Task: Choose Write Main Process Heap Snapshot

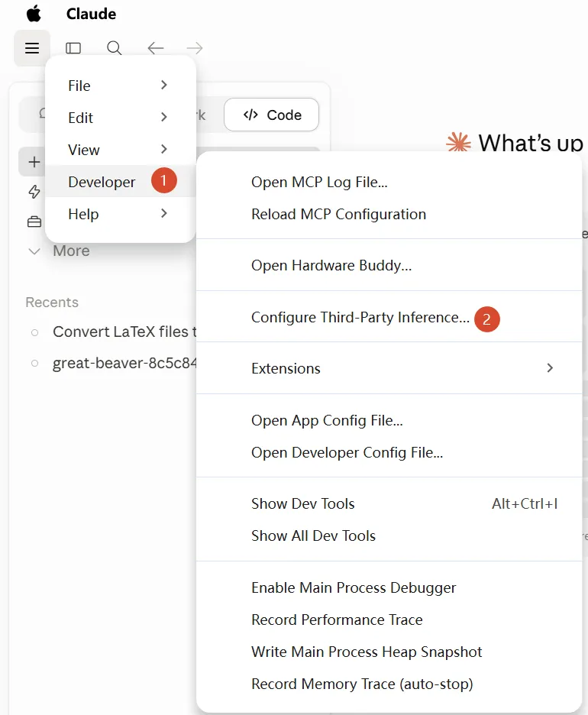Action: pos(389,652)
